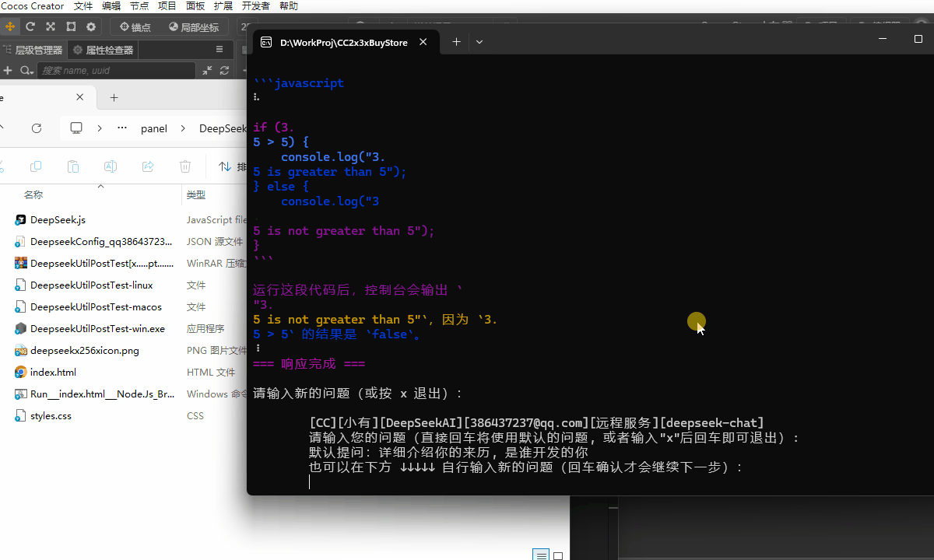Image resolution: width=934 pixels, height=560 pixels.
Task: Click the Rename icon in Explorer toolbar
Action: point(111,166)
